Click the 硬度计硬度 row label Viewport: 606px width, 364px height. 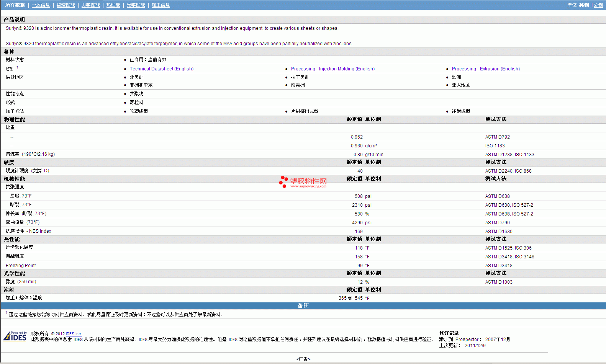pyautogui.click(x=27, y=171)
